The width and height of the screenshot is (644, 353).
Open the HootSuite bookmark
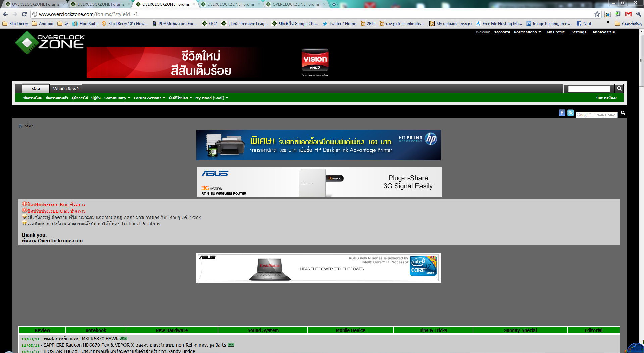(85, 24)
